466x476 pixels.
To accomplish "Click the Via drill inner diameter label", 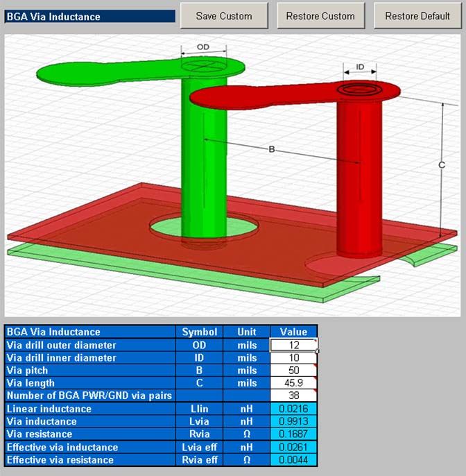I will (61, 357).
